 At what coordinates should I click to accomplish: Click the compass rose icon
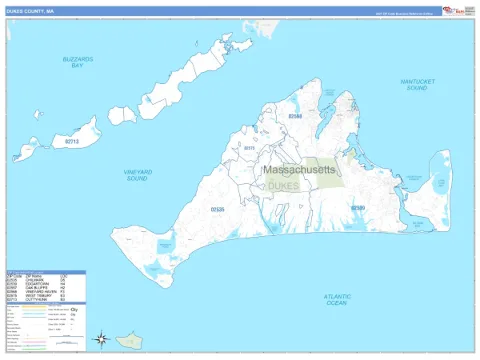[x=101, y=340]
